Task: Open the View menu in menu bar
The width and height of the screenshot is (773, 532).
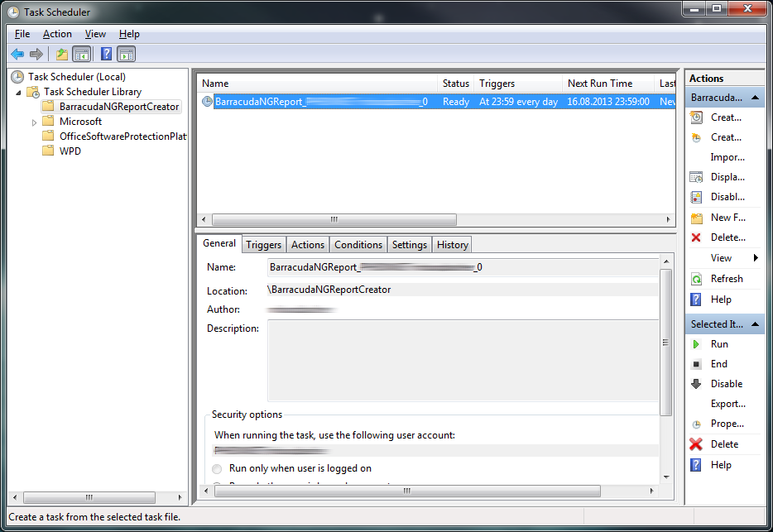Action: point(95,34)
